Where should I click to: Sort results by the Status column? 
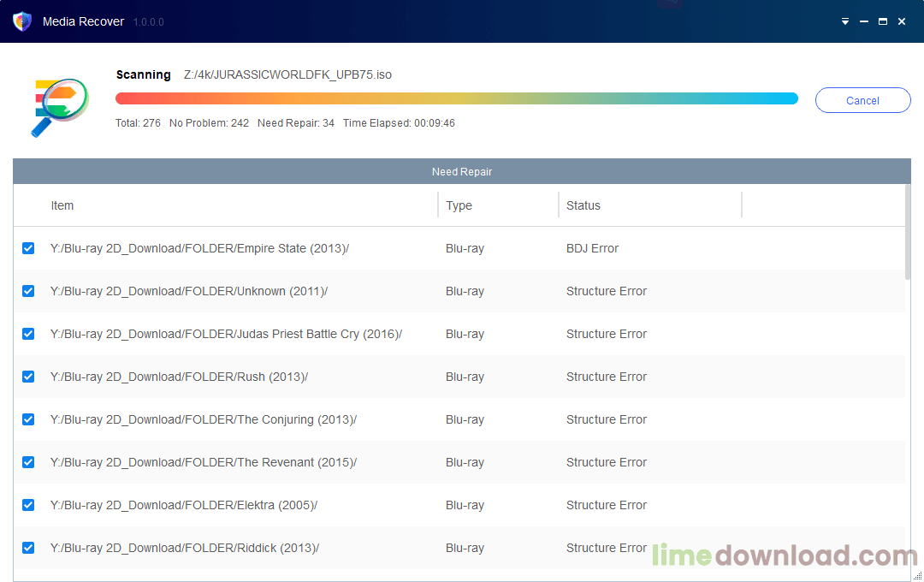point(582,205)
